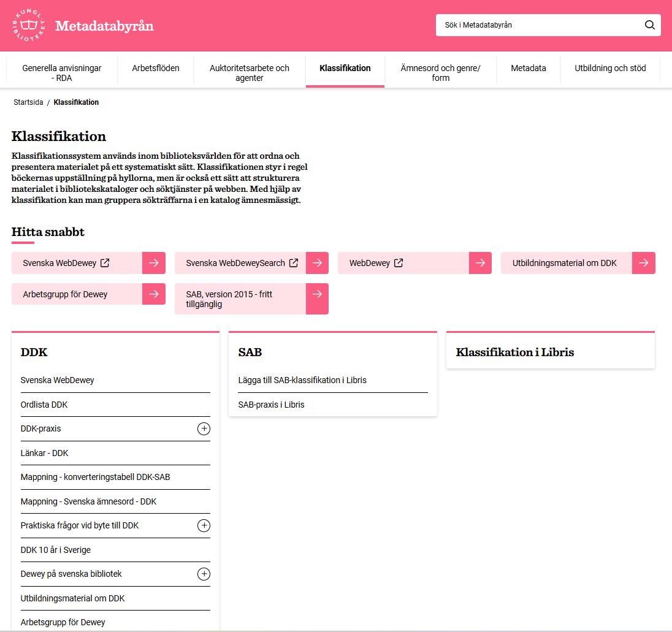Click arrow icon next to Svenska WebDewey
Screen dimensions: 672x632
[x=154, y=263]
